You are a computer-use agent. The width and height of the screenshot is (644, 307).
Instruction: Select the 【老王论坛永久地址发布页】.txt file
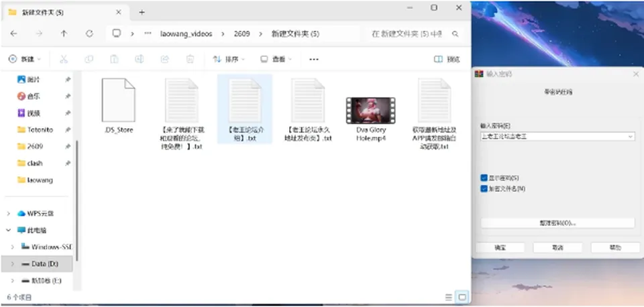tap(308, 111)
